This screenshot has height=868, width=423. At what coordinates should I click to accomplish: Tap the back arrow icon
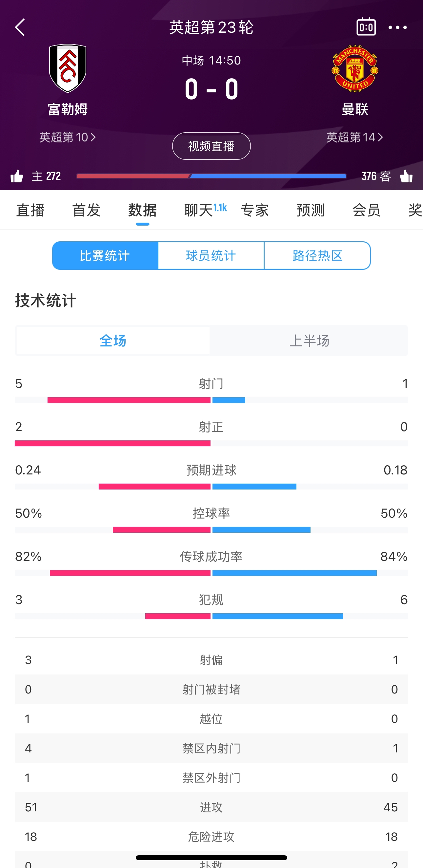20,27
